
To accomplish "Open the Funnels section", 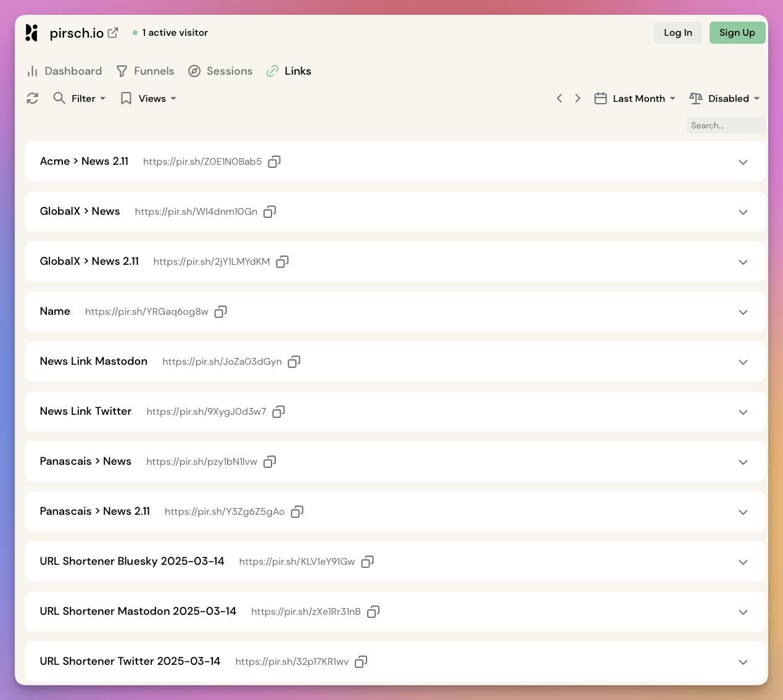I will tap(154, 71).
